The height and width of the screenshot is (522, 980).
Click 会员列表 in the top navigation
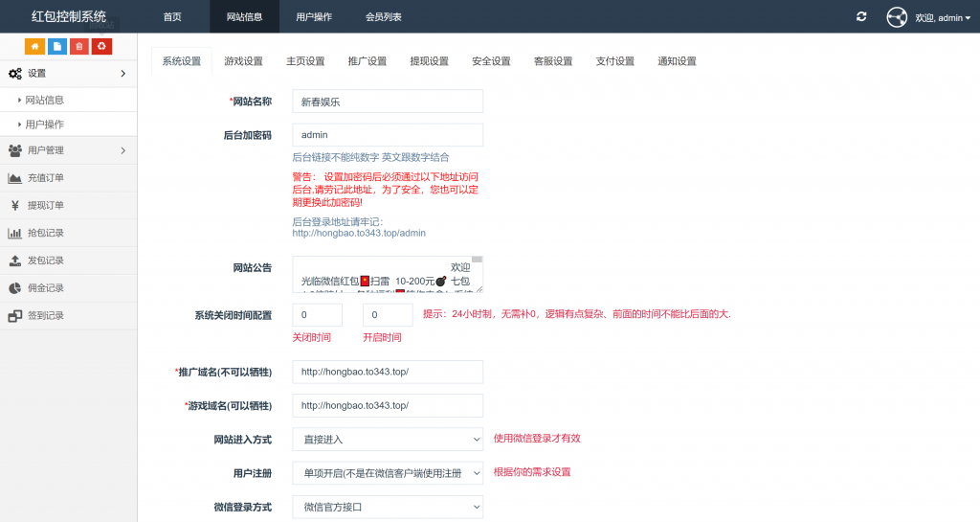click(383, 17)
